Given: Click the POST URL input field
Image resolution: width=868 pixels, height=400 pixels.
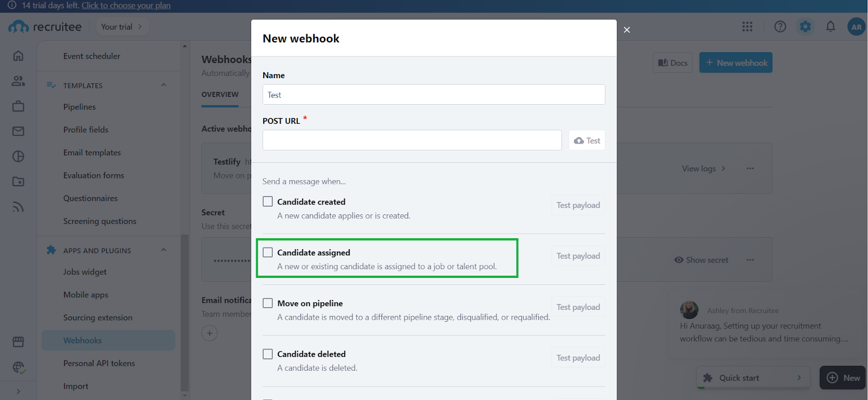Looking at the screenshot, I should 412,140.
